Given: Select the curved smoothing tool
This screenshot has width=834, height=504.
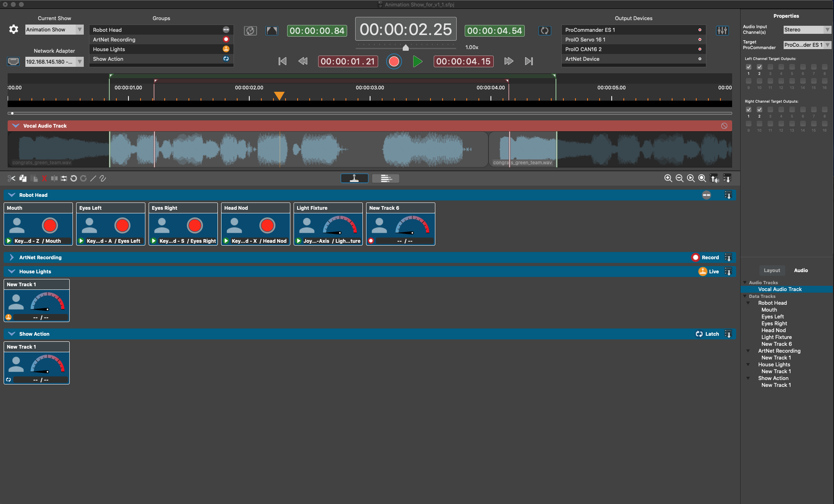Looking at the screenshot, I should [103, 178].
